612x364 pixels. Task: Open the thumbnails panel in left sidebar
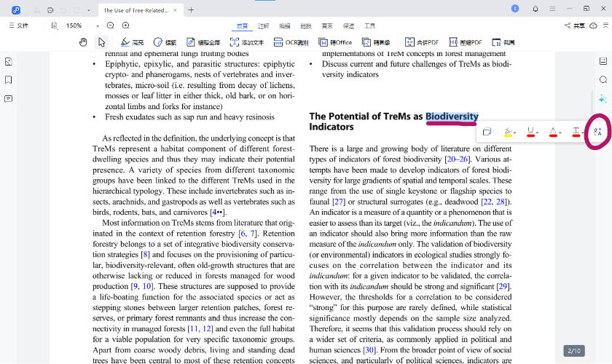click(x=8, y=62)
